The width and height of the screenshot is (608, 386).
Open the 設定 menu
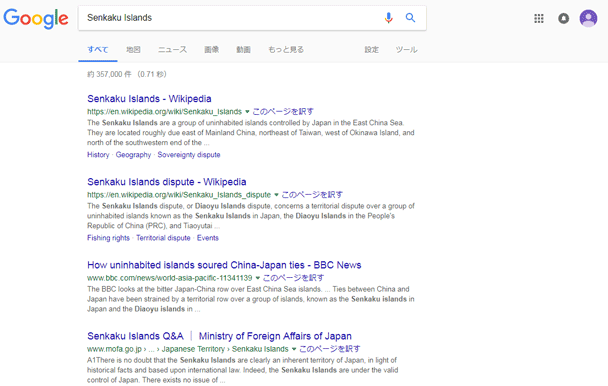[371, 50]
